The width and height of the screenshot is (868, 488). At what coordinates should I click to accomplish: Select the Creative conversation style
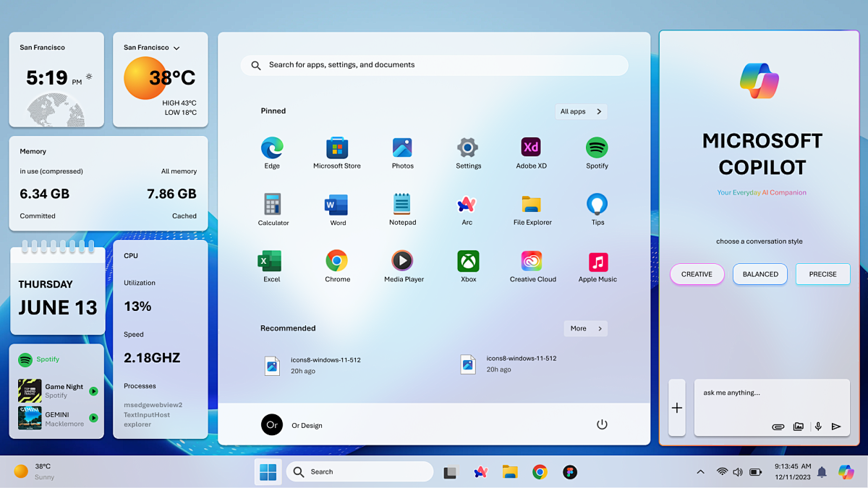coord(697,274)
